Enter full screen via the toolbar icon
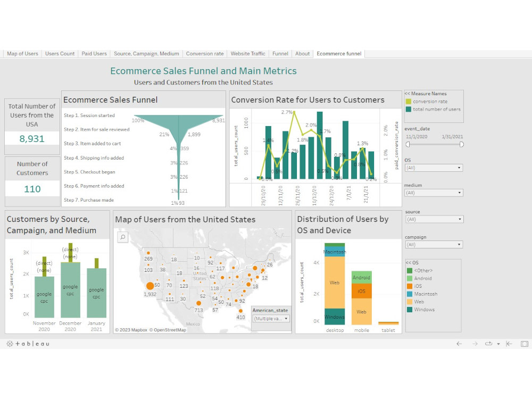 [x=526, y=344]
